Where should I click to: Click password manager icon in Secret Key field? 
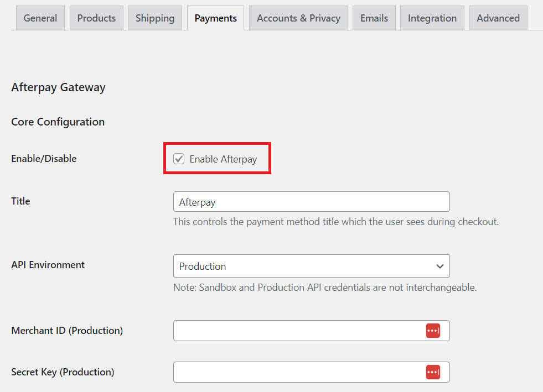point(433,372)
